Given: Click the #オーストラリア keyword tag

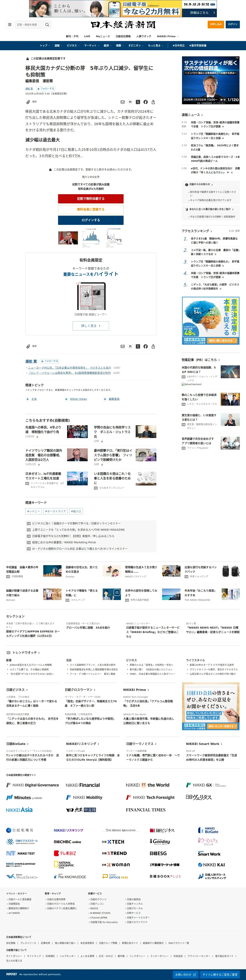Looking at the screenshot, I should tap(55, 511).
